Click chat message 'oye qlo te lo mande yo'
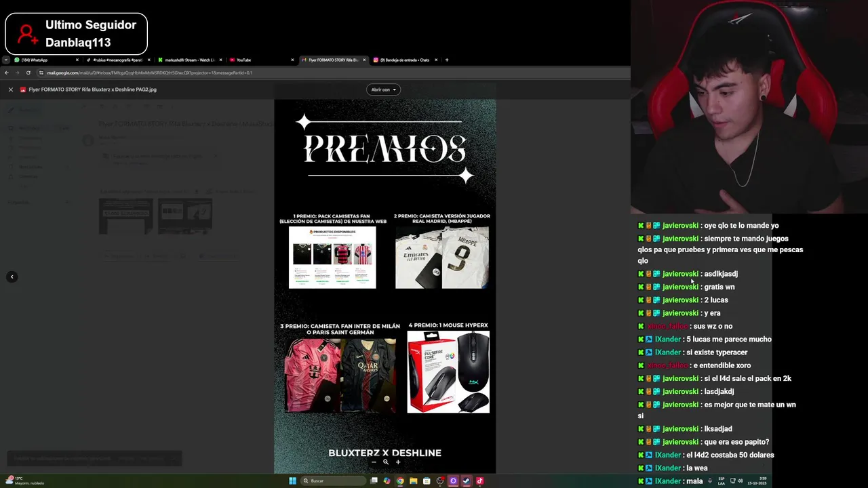The width and height of the screenshot is (868, 488). 741,226
